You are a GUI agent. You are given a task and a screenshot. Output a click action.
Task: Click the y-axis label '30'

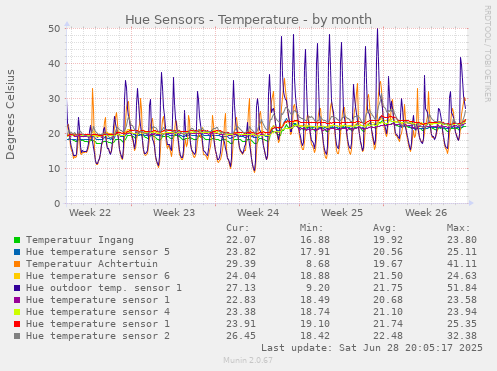[54, 99]
